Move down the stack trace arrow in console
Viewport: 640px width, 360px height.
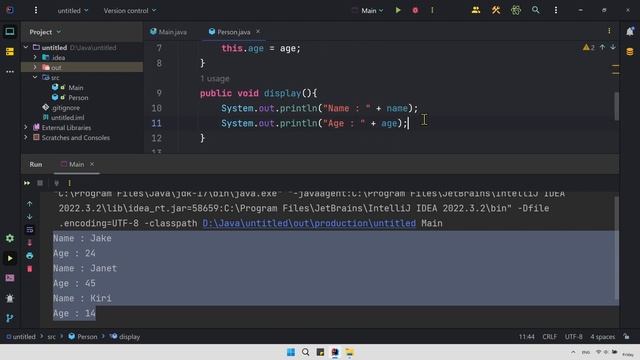pyautogui.click(x=30, y=216)
